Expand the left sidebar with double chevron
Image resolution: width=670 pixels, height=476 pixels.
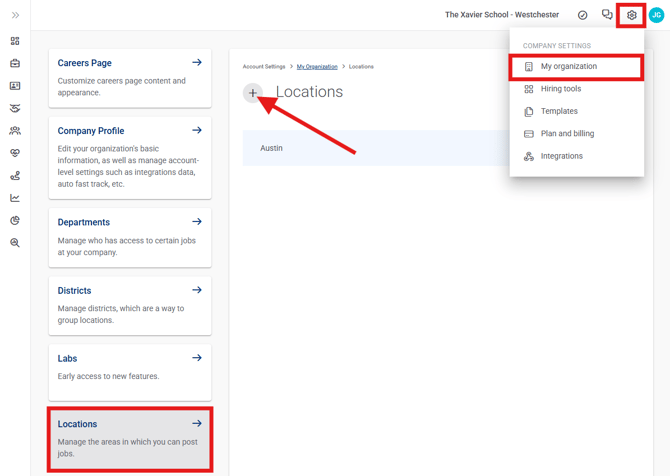click(x=15, y=15)
